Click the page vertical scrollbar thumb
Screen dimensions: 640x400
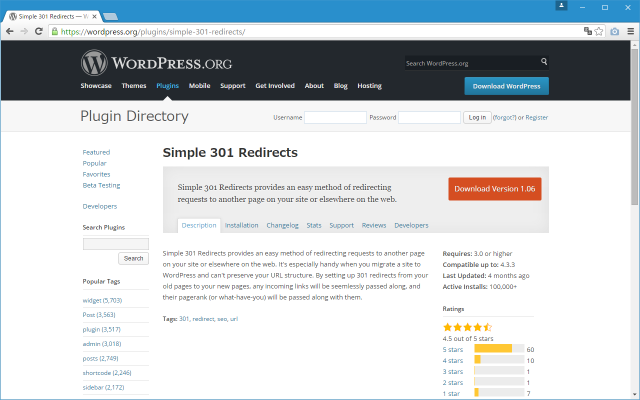coord(634,127)
